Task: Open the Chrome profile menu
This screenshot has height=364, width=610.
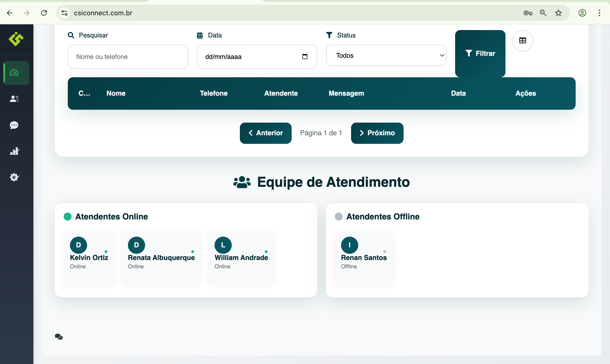Action: coord(583,13)
